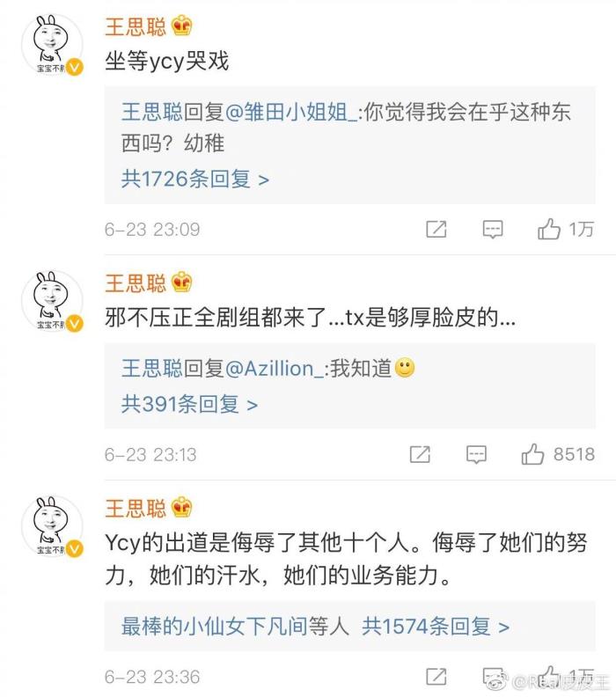Screen dimensions: 616x697
Task: Open reply icon on the 23:36 comment
Action: [x=493, y=677]
